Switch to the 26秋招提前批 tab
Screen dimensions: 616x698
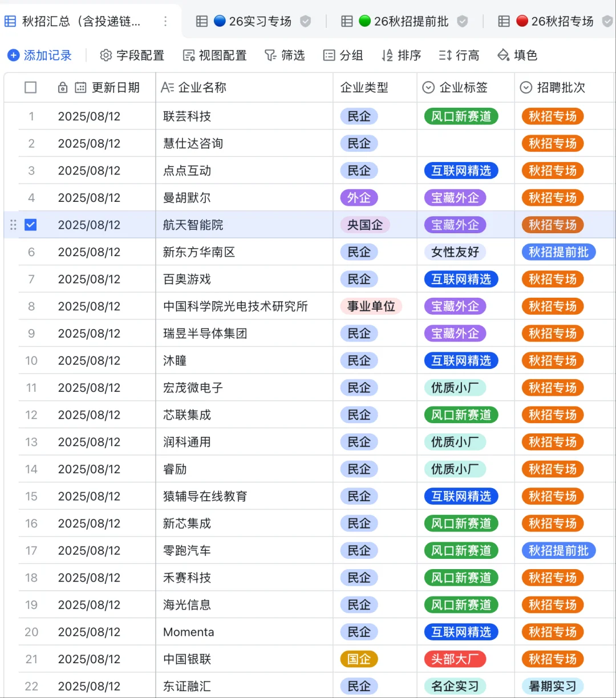(411, 22)
